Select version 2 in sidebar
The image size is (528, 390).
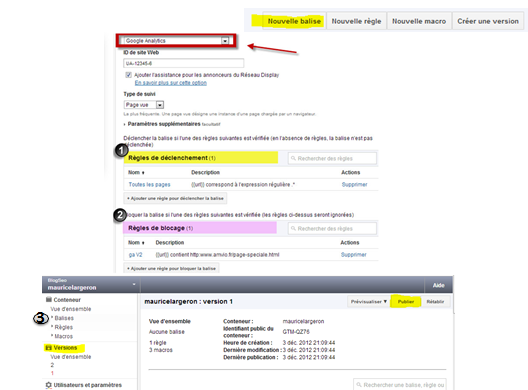[x=52, y=365]
